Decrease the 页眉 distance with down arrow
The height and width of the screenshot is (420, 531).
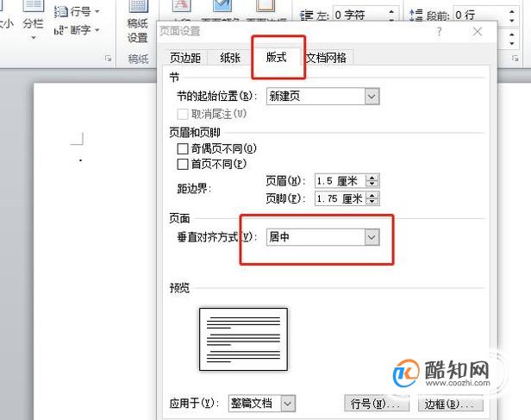click(x=372, y=185)
